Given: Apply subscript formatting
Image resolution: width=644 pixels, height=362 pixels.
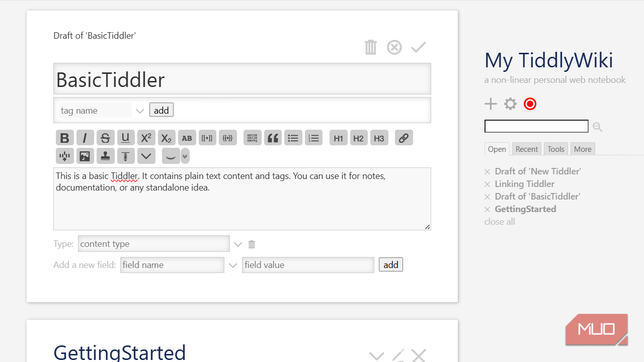Looking at the screenshot, I should tap(167, 138).
